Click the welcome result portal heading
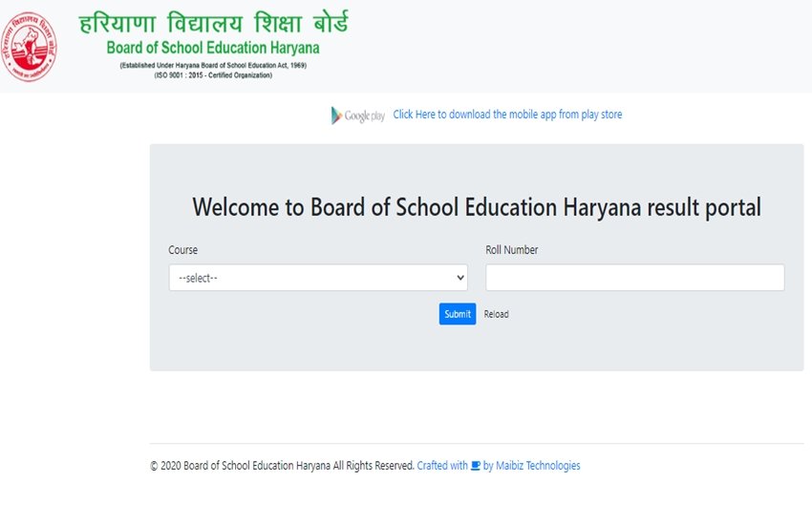This screenshot has height=525, width=812. [477, 207]
